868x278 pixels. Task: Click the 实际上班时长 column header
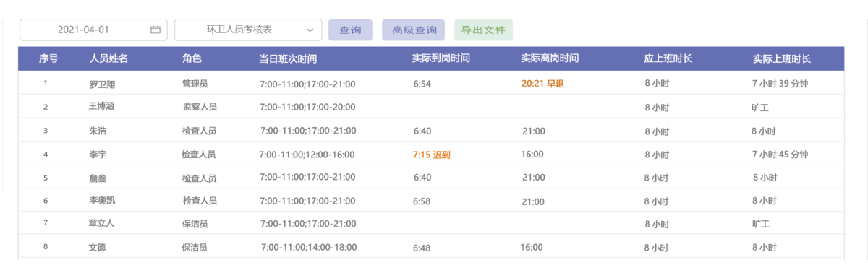coord(781,58)
